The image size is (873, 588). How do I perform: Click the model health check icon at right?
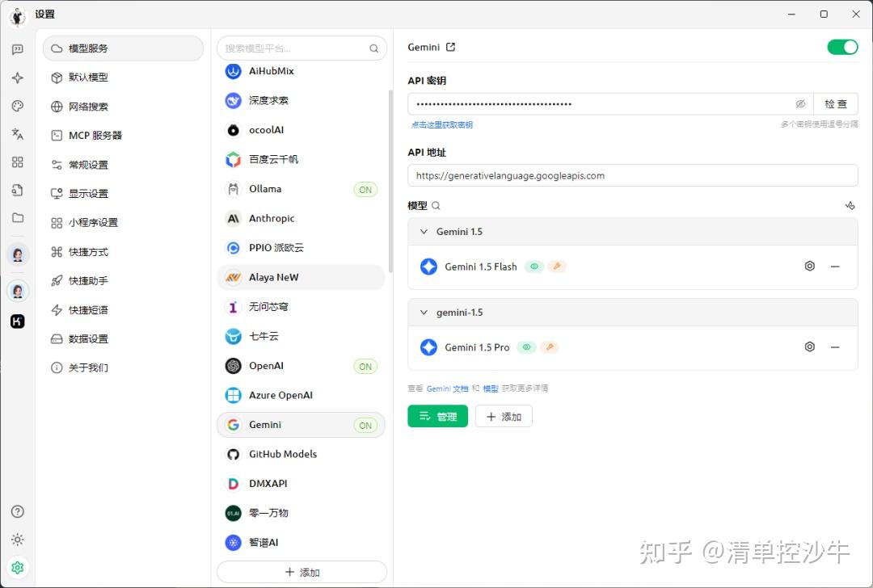tap(850, 206)
